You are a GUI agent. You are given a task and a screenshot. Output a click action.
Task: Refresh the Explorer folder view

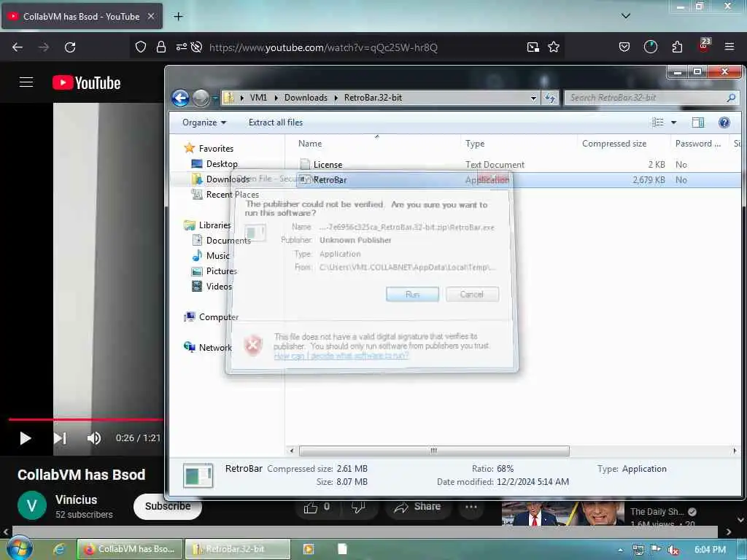pyautogui.click(x=550, y=98)
